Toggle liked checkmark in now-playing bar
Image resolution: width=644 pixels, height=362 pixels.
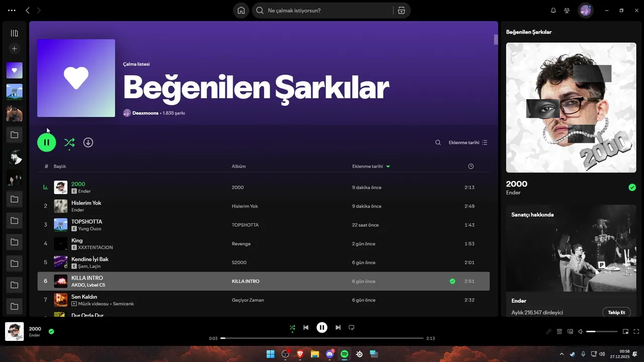click(51, 331)
